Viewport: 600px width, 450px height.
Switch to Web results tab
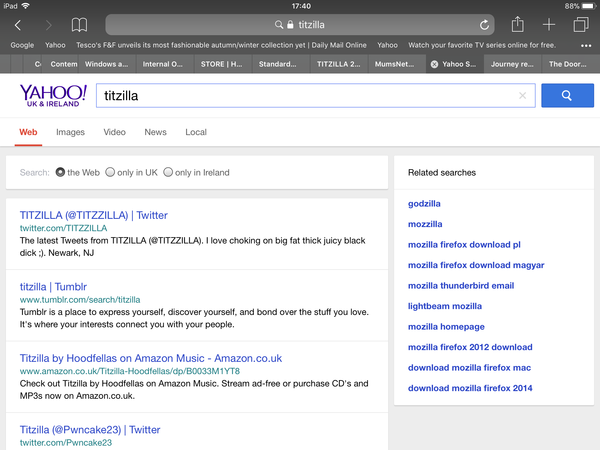pos(28,132)
